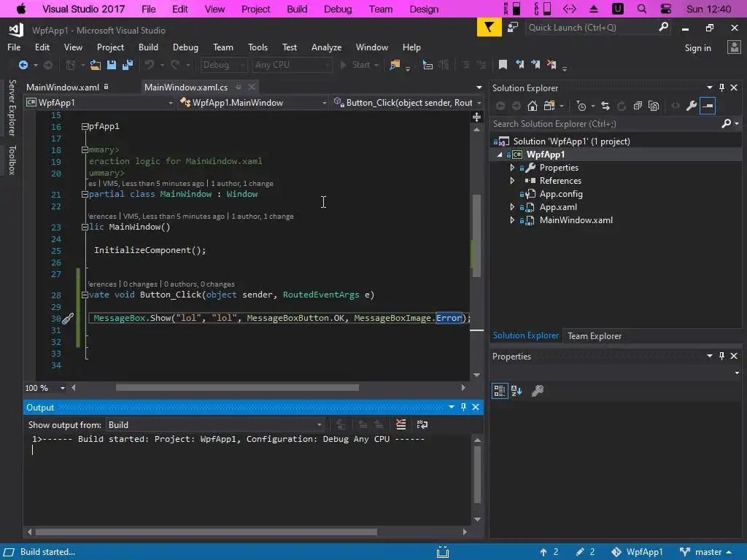Open the WpfApp1 project scope dropdown
This screenshot has width=747, height=560.
point(99,103)
